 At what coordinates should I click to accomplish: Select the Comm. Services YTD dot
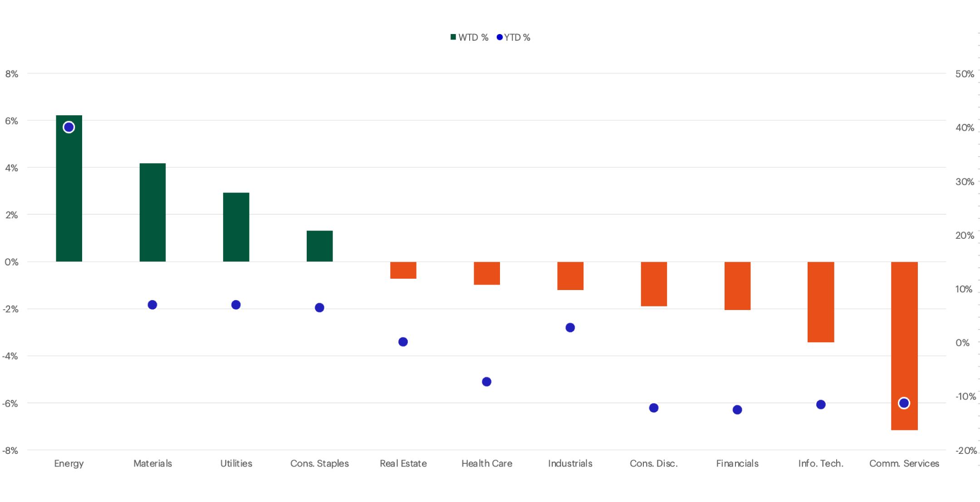(904, 402)
